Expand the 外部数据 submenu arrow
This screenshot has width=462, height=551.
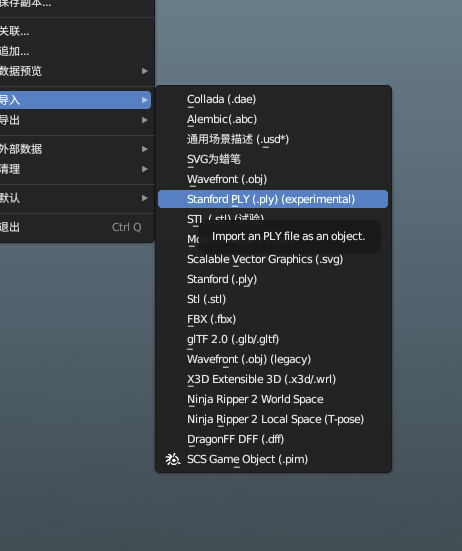coord(144,149)
